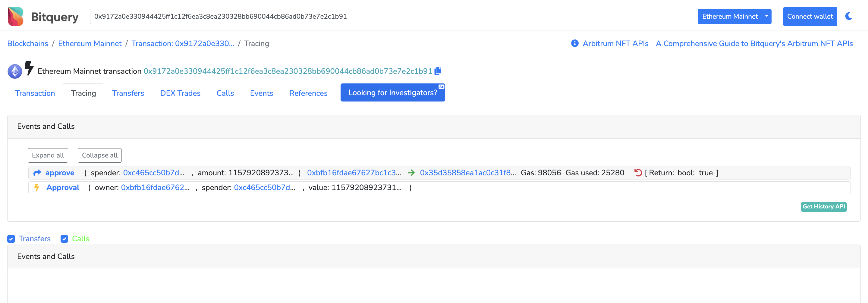Click the Connect wallet button
The height and width of the screenshot is (303, 868).
tap(810, 17)
